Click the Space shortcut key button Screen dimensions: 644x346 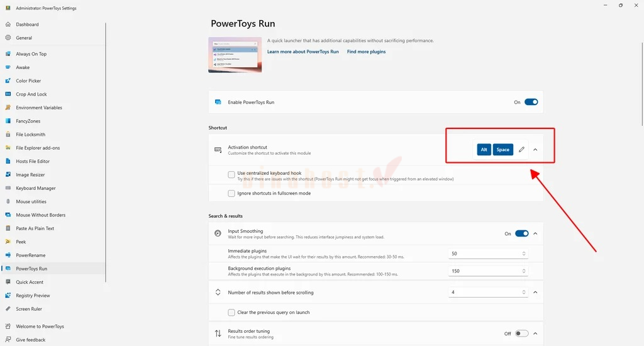pos(502,150)
